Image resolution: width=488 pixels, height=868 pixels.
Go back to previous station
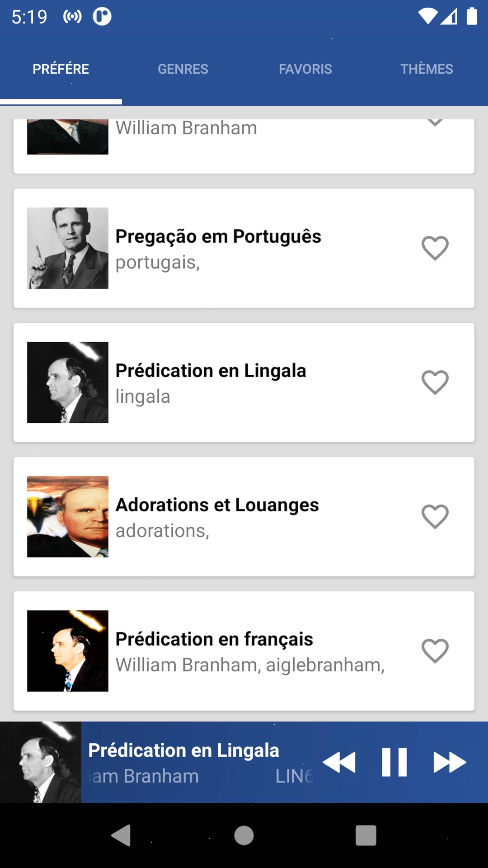[x=339, y=762]
